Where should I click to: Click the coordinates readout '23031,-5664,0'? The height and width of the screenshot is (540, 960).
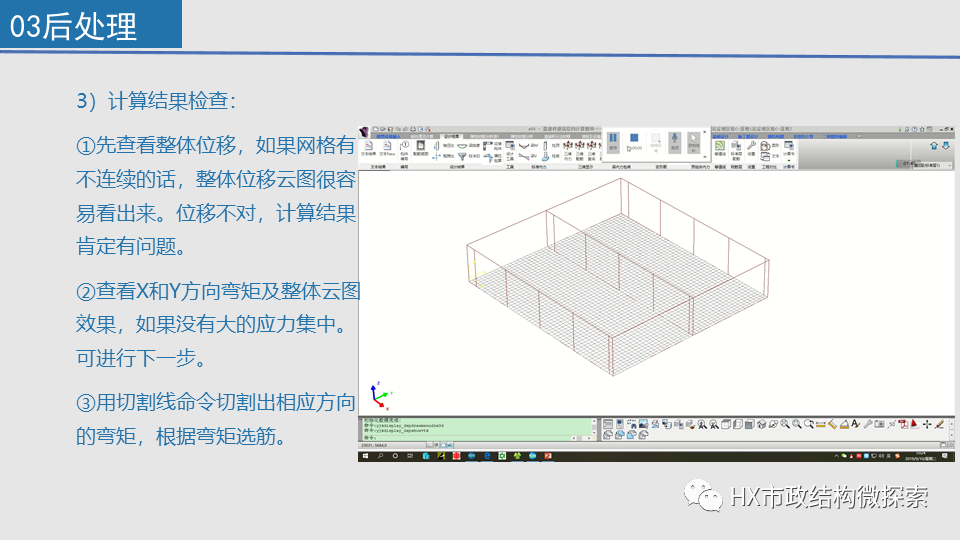(x=375, y=445)
